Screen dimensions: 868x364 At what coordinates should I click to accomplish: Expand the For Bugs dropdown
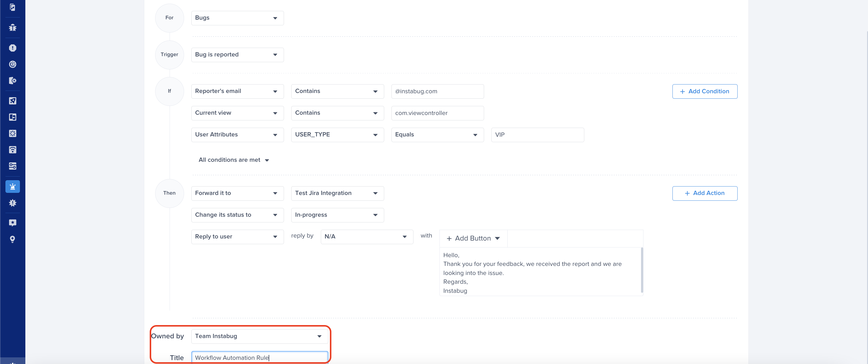(x=237, y=18)
